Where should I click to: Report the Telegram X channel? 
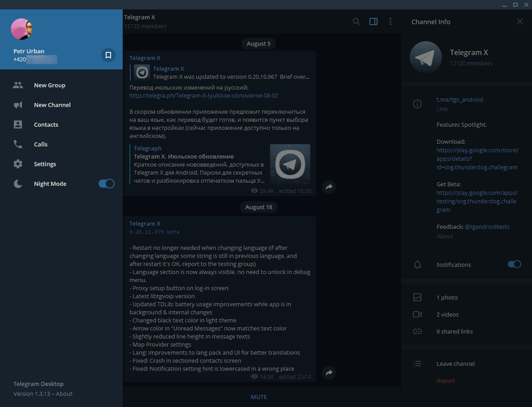[446, 380]
